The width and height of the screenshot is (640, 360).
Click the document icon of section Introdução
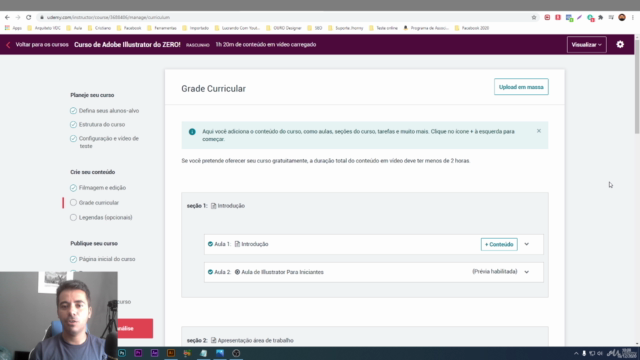click(213, 206)
